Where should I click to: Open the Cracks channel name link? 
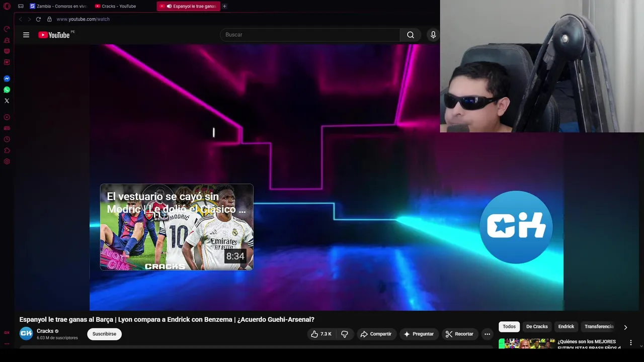(45, 331)
